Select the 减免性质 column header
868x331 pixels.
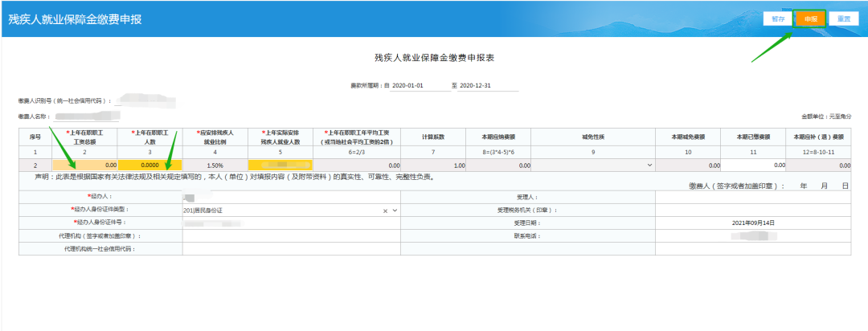click(x=593, y=137)
